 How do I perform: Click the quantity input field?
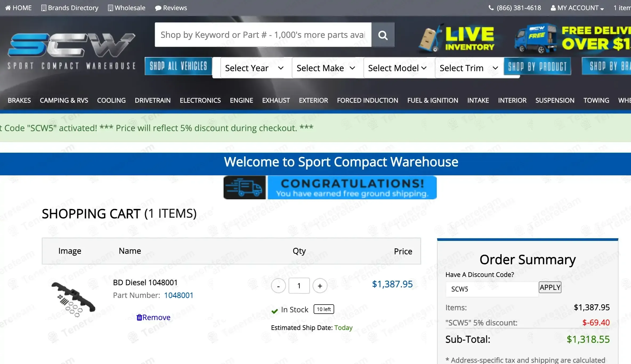coord(299,286)
